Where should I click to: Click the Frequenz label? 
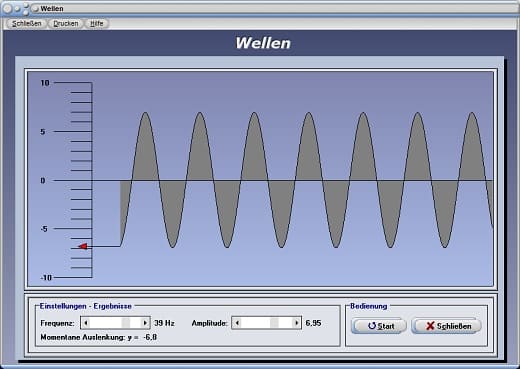coord(57,323)
